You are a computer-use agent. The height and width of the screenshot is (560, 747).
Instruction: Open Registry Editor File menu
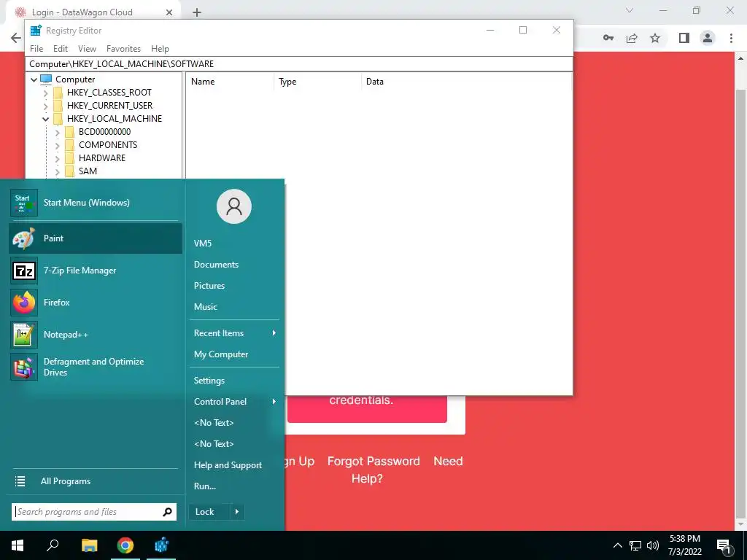coord(36,49)
